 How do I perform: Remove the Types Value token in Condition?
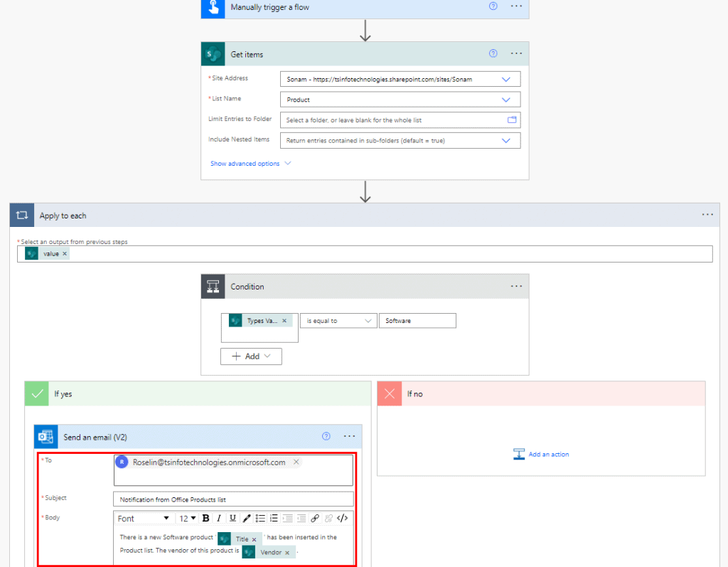coord(284,321)
